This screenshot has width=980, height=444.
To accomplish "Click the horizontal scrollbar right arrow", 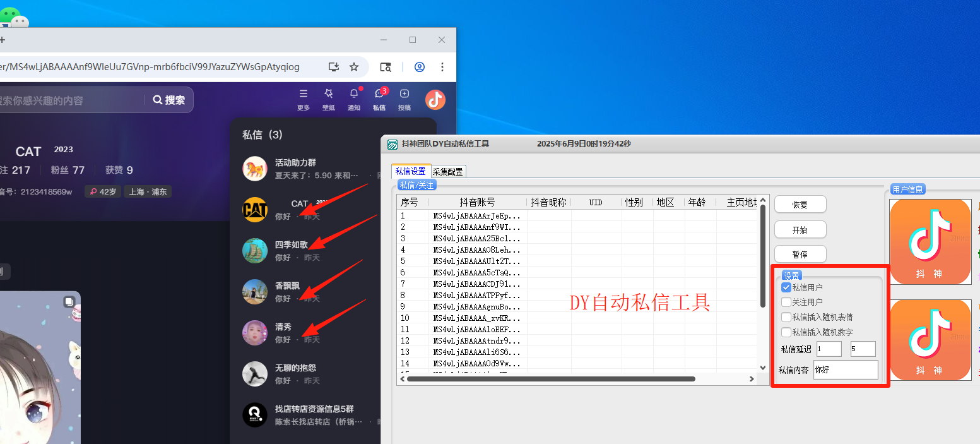I will click(x=752, y=378).
